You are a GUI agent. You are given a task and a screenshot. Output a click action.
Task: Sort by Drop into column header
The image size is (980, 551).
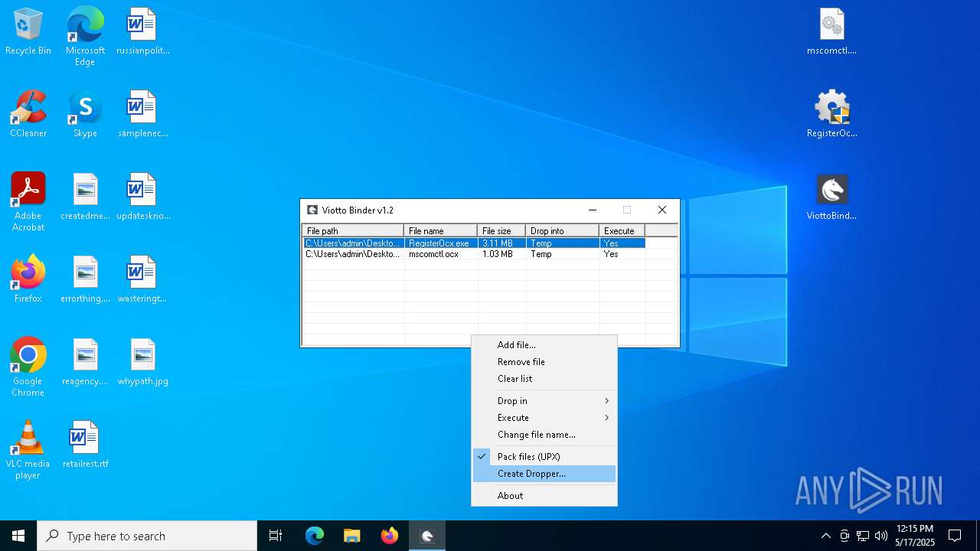pos(562,230)
